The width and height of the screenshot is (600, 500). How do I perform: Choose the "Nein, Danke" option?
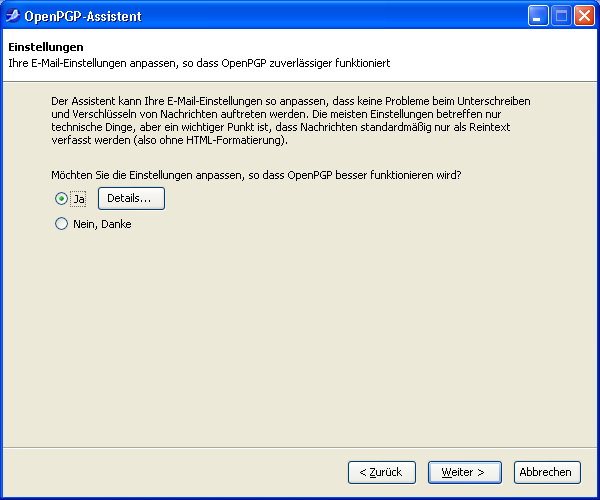click(61, 224)
